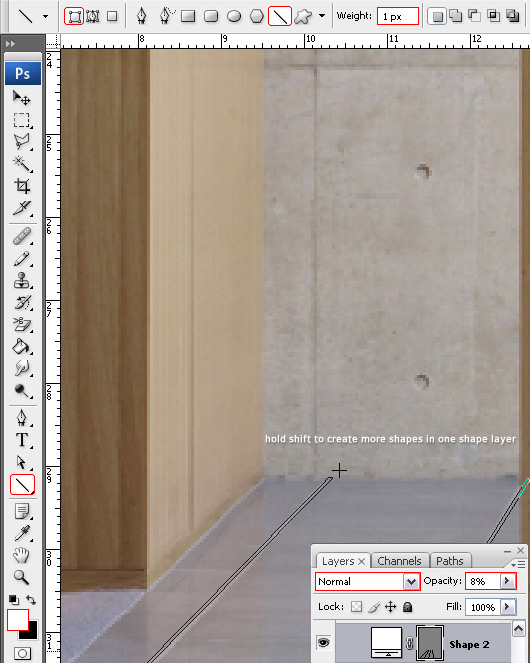Select the Magic Wand tool
This screenshot has height=663, width=530.
21,163
